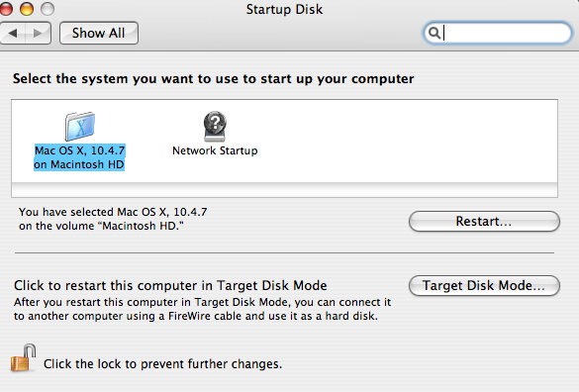Click the magnifying glass in the search field

(x=434, y=33)
